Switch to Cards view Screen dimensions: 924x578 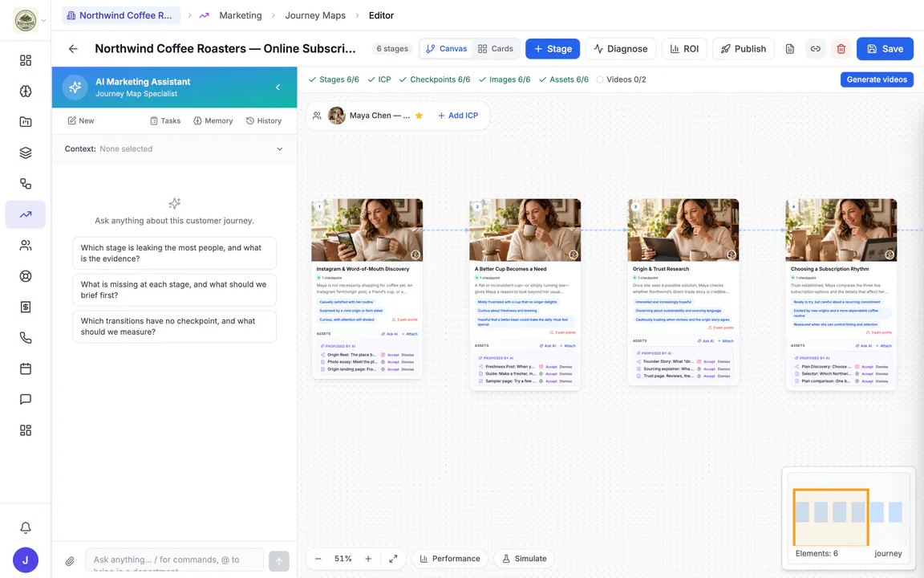[x=496, y=49]
